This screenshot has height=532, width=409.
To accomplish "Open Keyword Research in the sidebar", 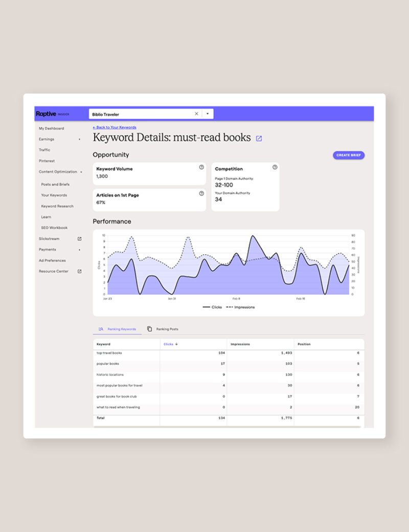I will pyautogui.click(x=57, y=206).
